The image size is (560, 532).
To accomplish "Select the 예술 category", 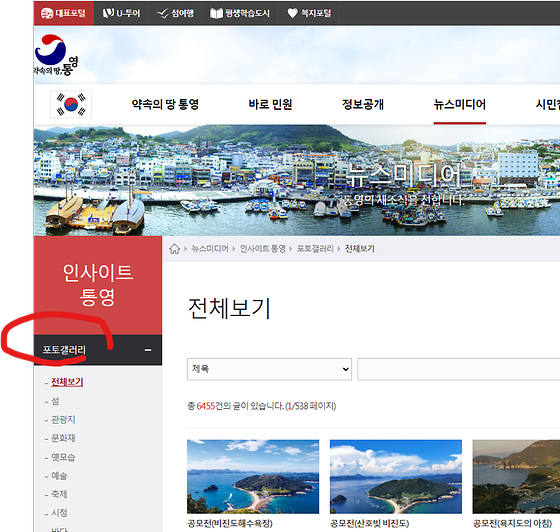I will 59,476.
